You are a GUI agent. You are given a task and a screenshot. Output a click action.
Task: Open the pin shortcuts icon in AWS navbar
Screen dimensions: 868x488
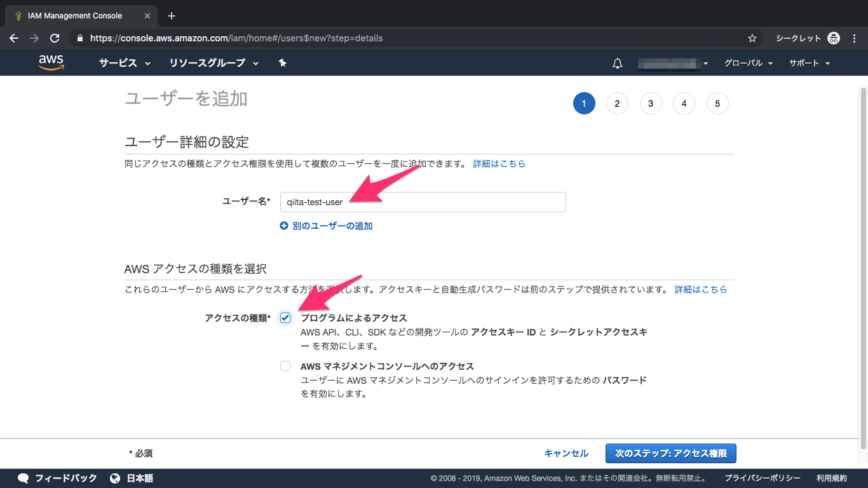coord(283,63)
